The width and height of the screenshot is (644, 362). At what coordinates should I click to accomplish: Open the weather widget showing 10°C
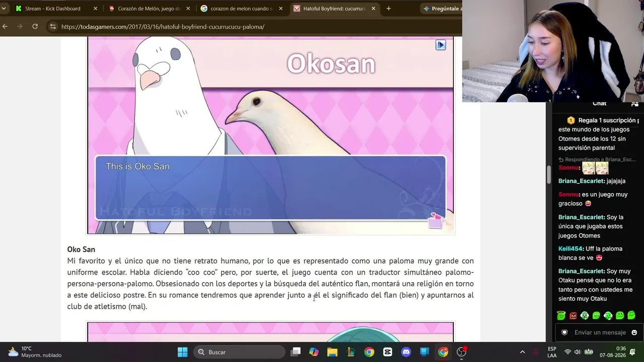click(35, 352)
